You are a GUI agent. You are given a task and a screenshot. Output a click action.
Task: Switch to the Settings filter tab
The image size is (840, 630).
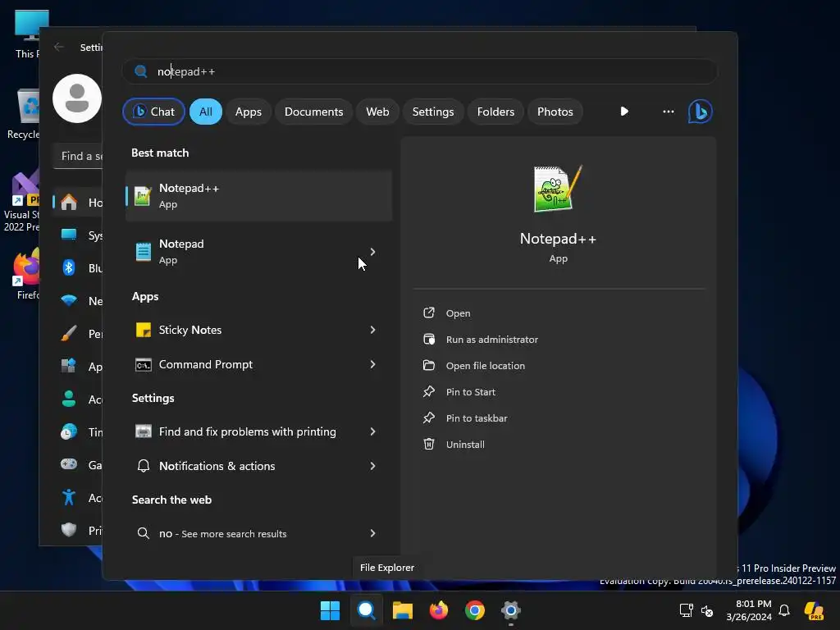[x=433, y=112]
